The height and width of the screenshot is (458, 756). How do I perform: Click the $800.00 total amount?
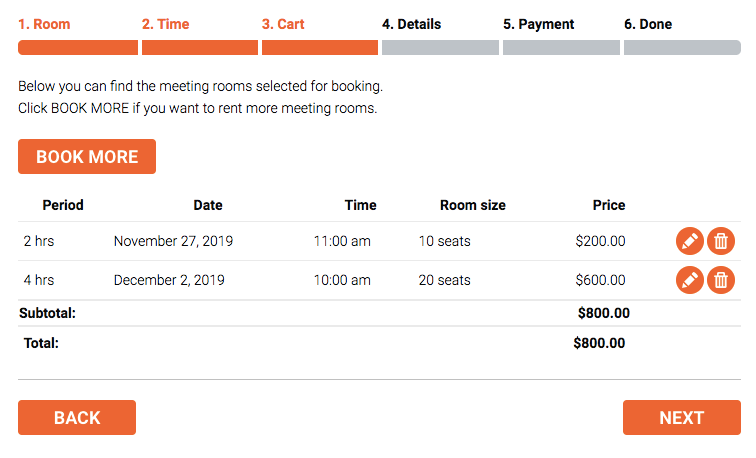pyautogui.click(x=599, y=343)
